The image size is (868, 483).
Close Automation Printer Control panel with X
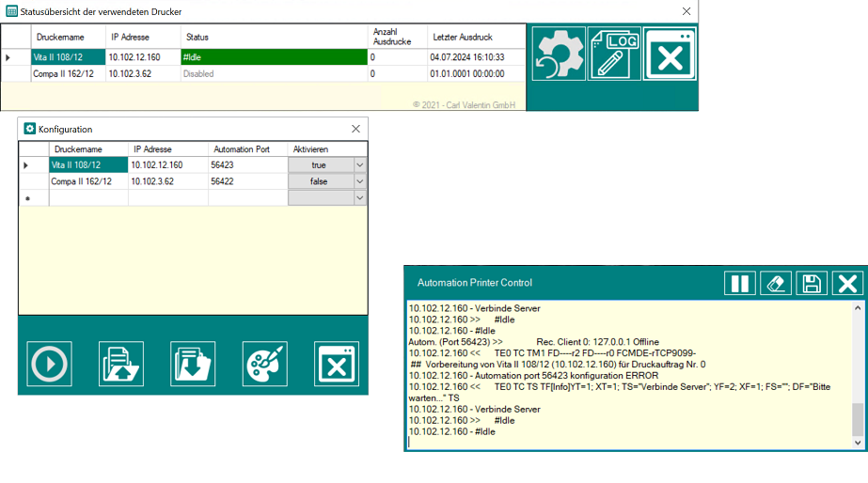[x=847, y=284]
